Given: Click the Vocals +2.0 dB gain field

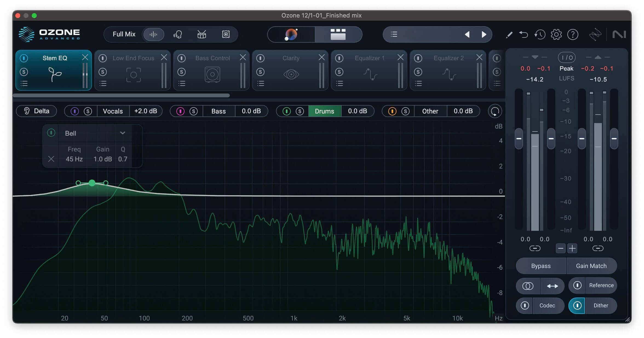Looking at the screenshot, I should tap(146, 111).
